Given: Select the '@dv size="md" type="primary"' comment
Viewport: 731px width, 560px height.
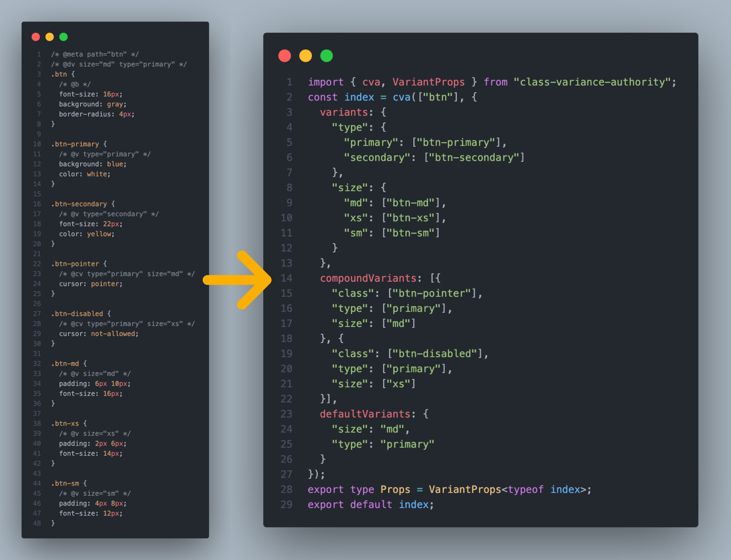Looking at the screenshot, I should click(119, 64).
